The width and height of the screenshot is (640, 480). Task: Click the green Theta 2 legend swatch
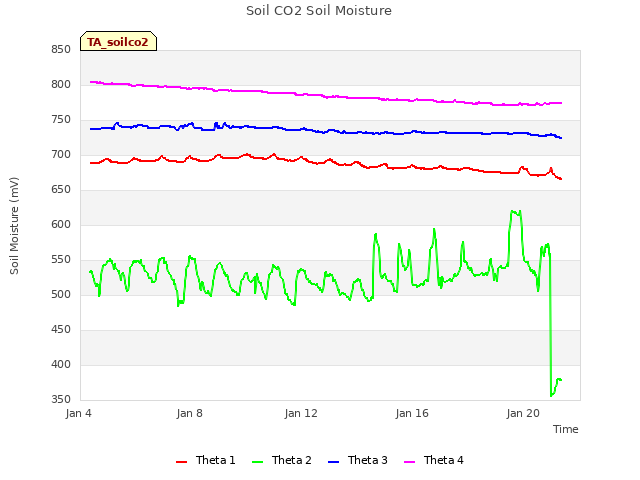[257, 462]
